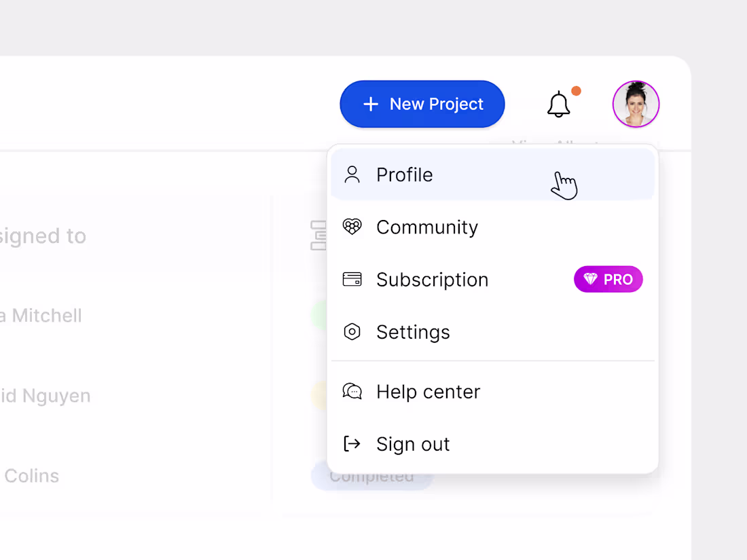Click the Profile person icon
This screenshot has height=560, width=747.
pos(352,174)
